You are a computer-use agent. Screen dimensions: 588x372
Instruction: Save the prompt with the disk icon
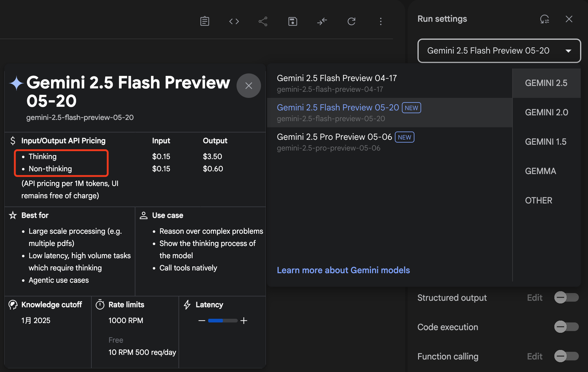coord(292,21)
